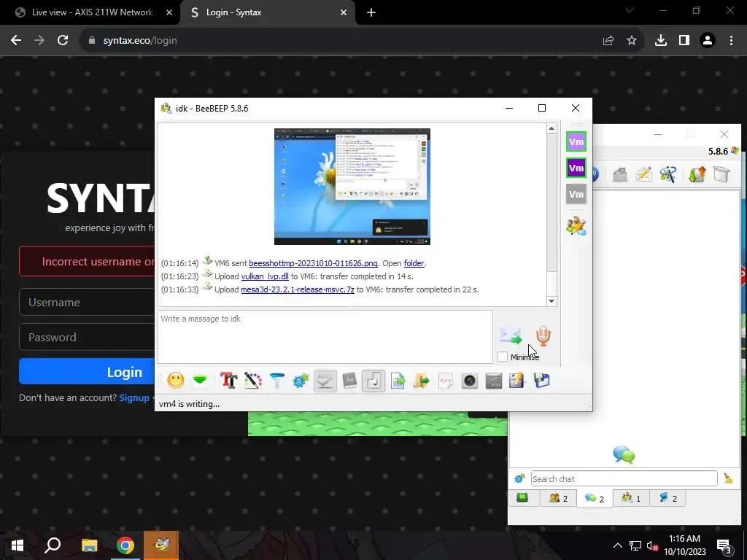Click the chat scrollbar up arrow

pos(551,128)
